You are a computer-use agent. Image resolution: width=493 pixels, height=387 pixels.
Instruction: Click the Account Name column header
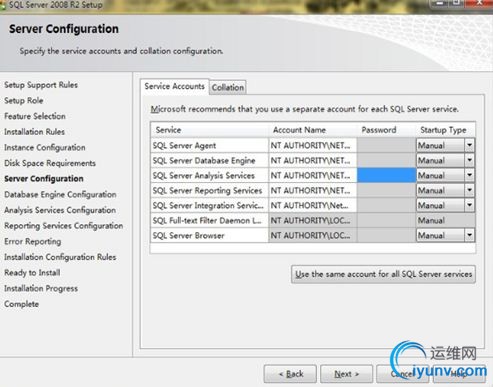[x=312, y=130]
